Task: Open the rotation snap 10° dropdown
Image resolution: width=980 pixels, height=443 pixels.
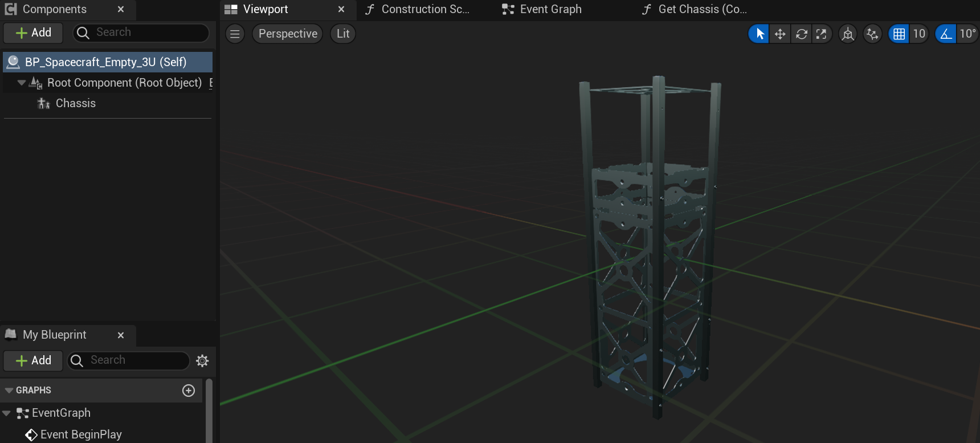Action: (x=967, y=34)
